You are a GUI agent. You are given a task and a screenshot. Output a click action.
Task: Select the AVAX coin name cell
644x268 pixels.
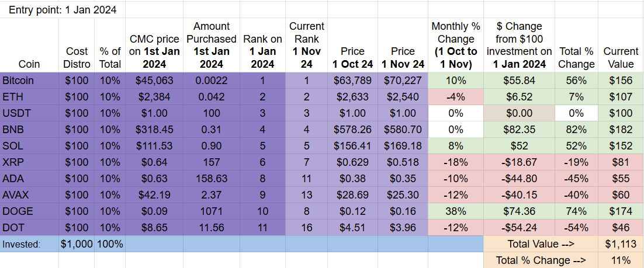coord(30,195)
